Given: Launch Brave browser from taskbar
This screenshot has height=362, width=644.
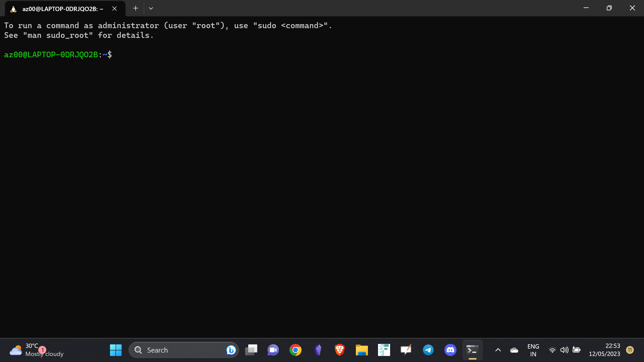Looking at the screenshot, I should pyautogui.click(x=340, y=350).
